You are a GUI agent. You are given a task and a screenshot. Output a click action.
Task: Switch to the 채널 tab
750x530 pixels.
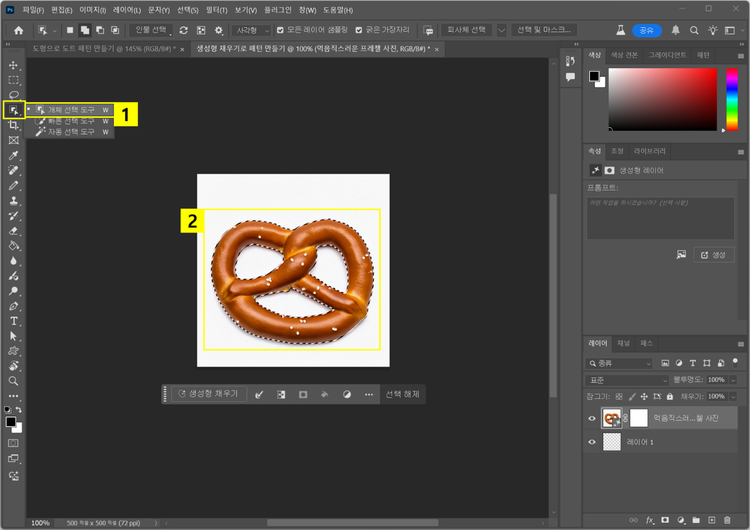click(x=623, y=343)
